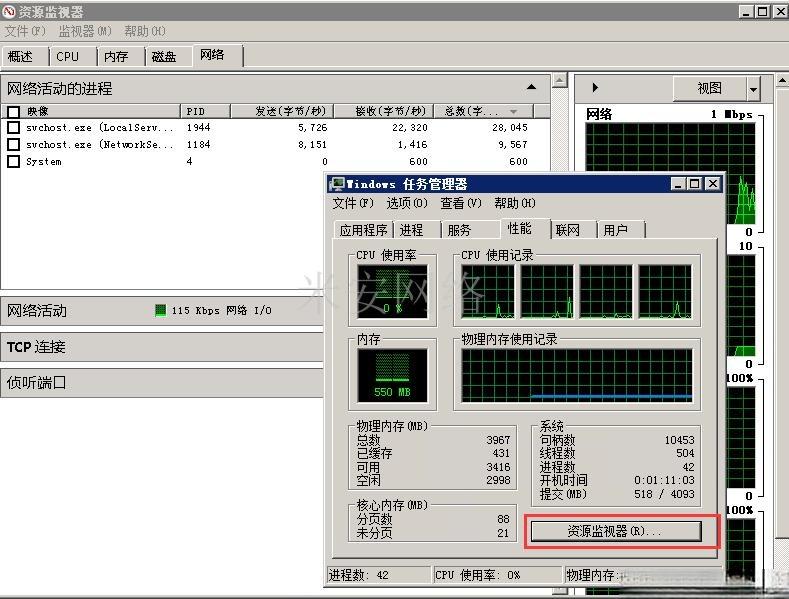The width and height of the screenshot is (789, 599).
Task: Switch to the 磁盘 tab
Action: click(169, 56)
